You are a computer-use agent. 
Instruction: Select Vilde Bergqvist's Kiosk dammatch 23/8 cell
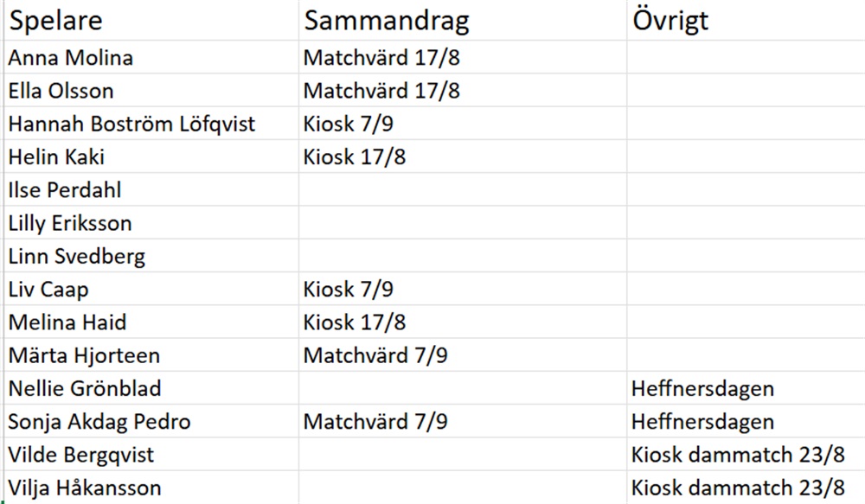point(738,455)
